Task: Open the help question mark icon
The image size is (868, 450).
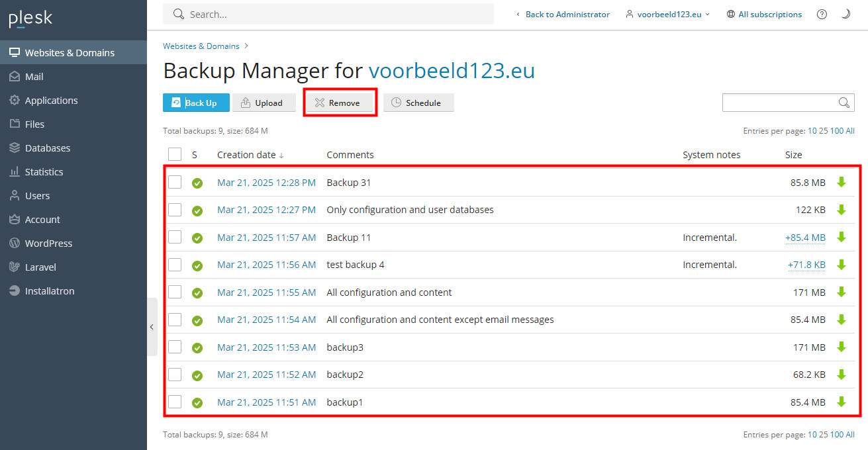Action: click(x=822, y=14)
